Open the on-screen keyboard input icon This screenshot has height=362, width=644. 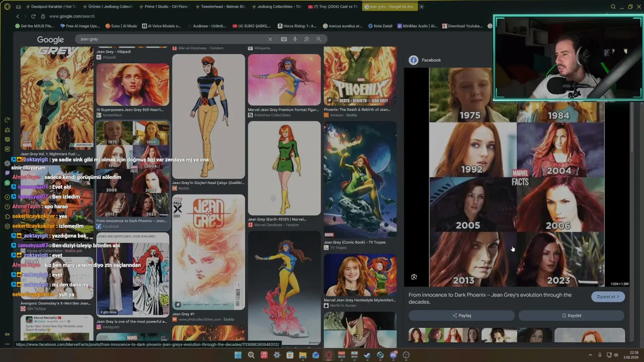284,39
